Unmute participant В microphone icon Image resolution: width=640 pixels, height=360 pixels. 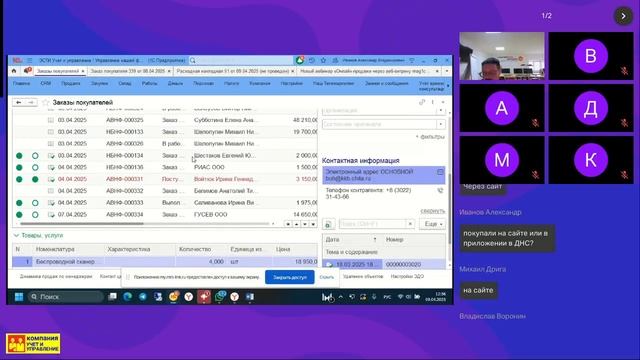point(624,71)
